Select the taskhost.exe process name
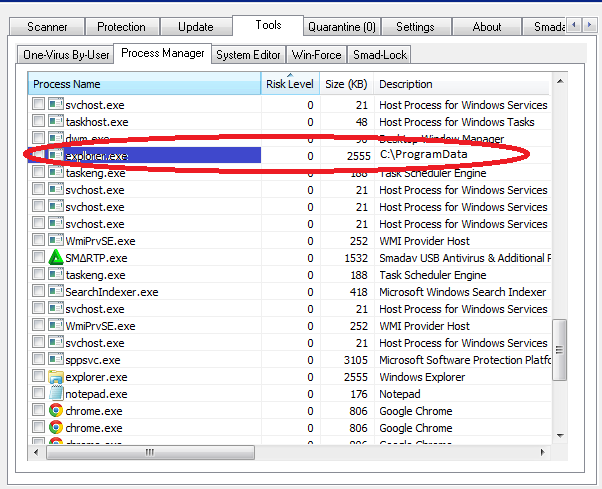This screenshot has height=489, width=602. 97,122
